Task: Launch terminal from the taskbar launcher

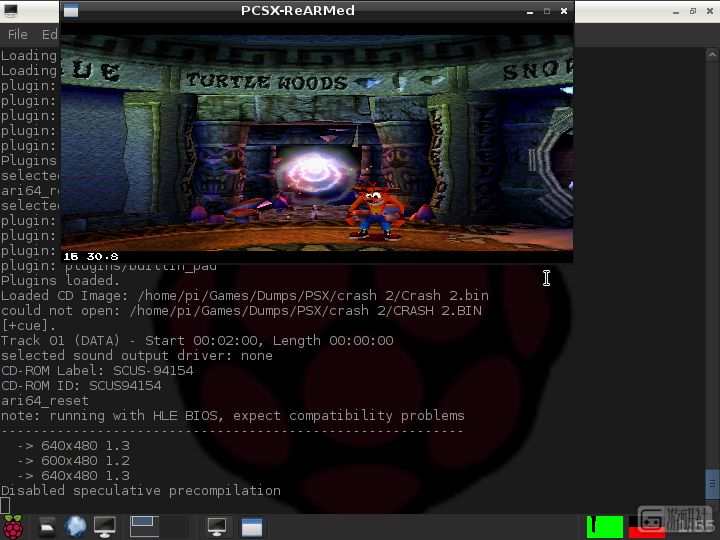Action: (104, 527)
